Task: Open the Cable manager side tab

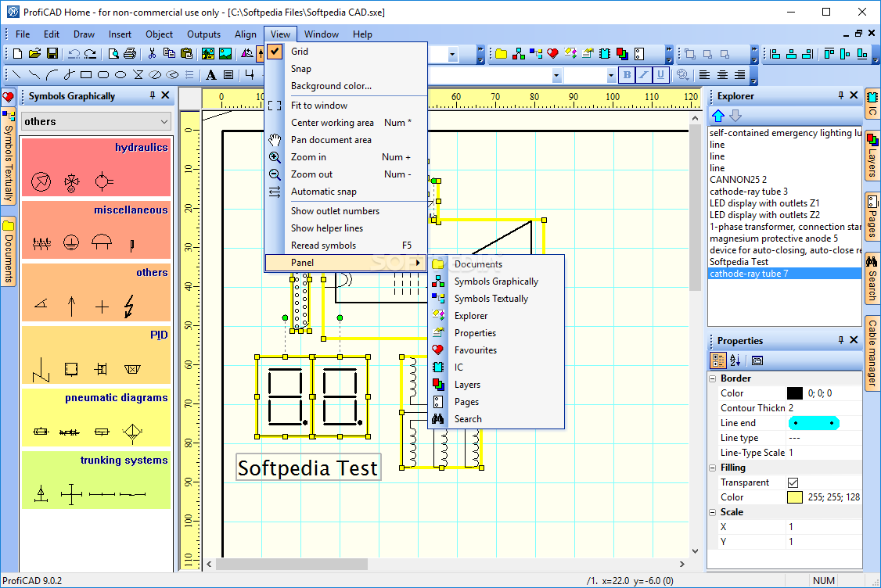Action: [x=872, y=353]
